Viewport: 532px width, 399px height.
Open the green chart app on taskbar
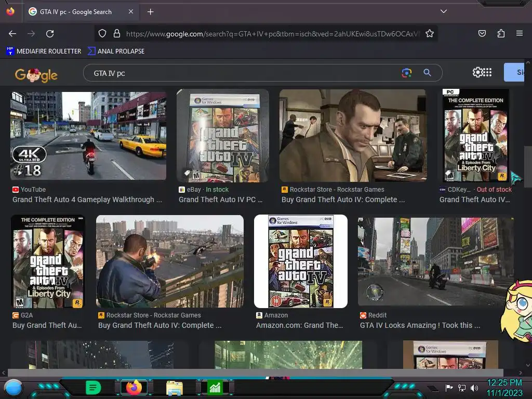[215, 388]
